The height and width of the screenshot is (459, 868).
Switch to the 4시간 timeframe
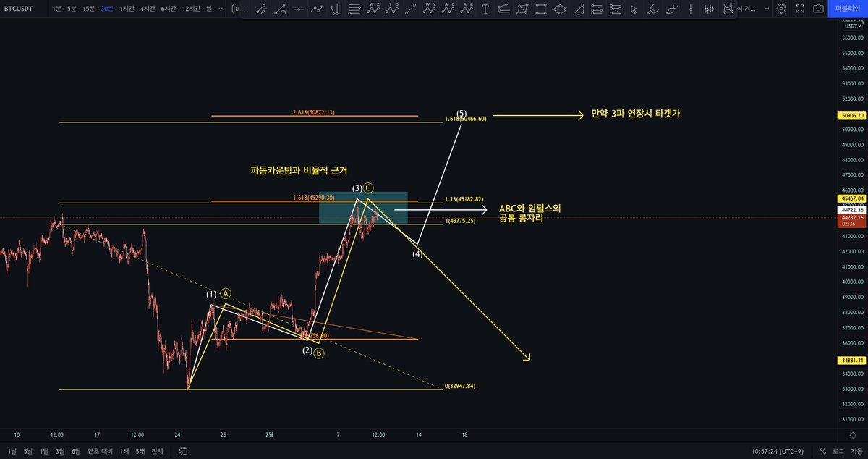click(x=148, y=9)
